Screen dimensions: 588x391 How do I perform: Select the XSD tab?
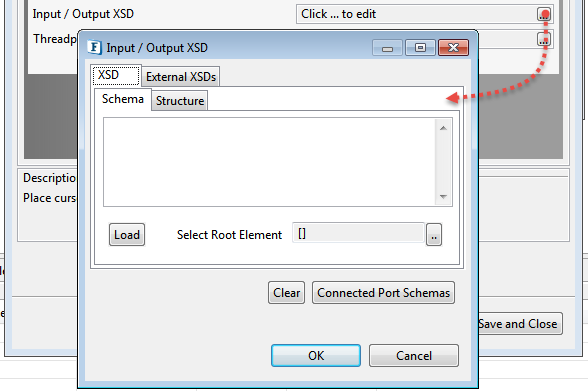click(x=116, y=75)
